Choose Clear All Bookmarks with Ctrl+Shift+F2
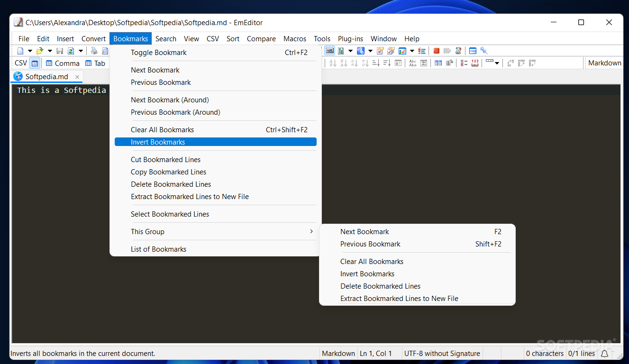This screenshot has width=629, height=364. pyautogui.click(x=216, y=130)
